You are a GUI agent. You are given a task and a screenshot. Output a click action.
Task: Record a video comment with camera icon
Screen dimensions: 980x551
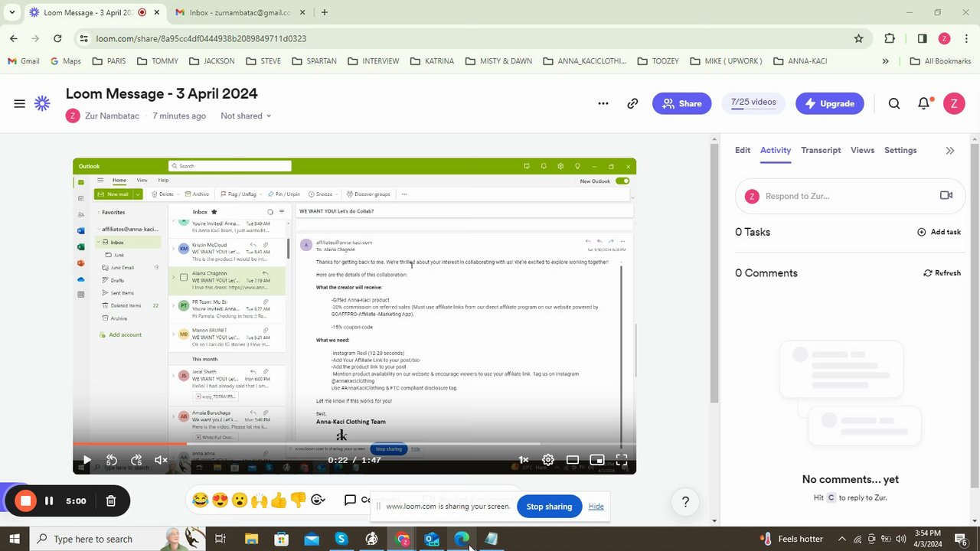coord(946,195)
